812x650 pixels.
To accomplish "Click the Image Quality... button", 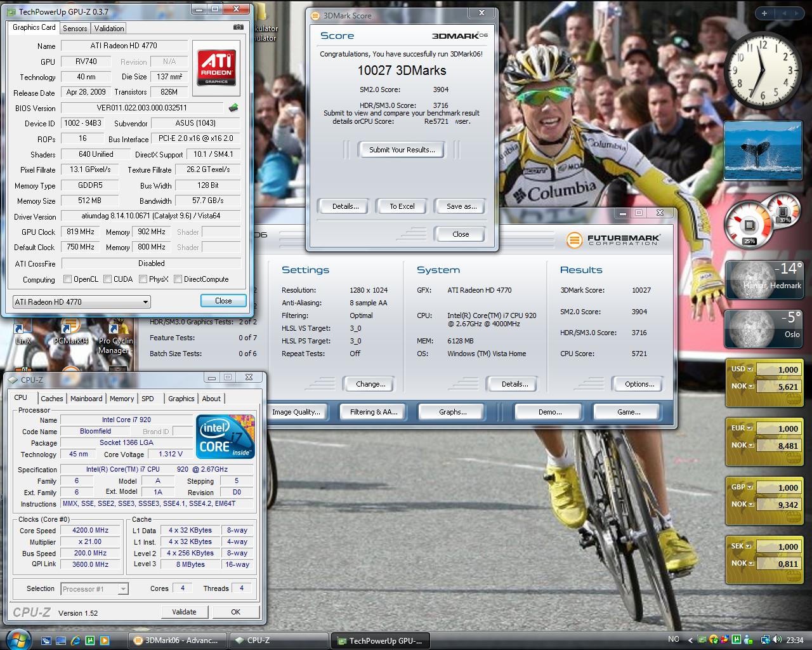I will tap(296, 412).
